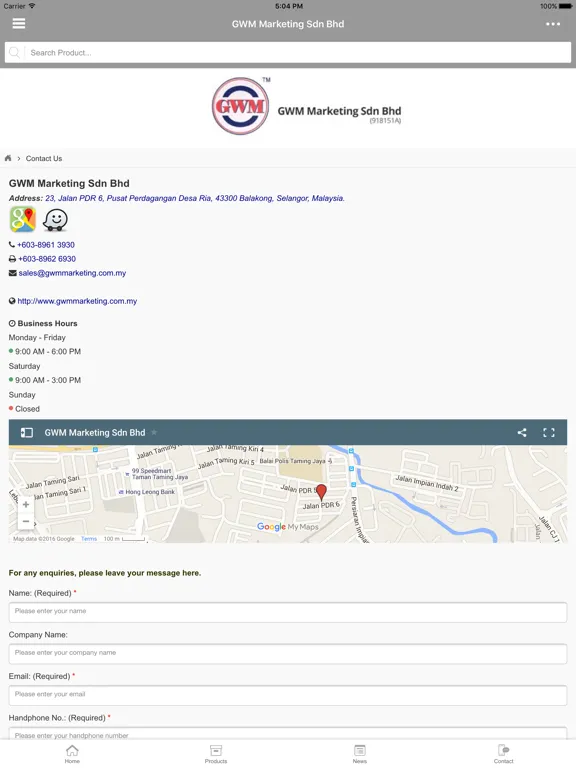Call phone number +603-8961 3930
Viewport: 576px width, 768px height.
(46, 245)
